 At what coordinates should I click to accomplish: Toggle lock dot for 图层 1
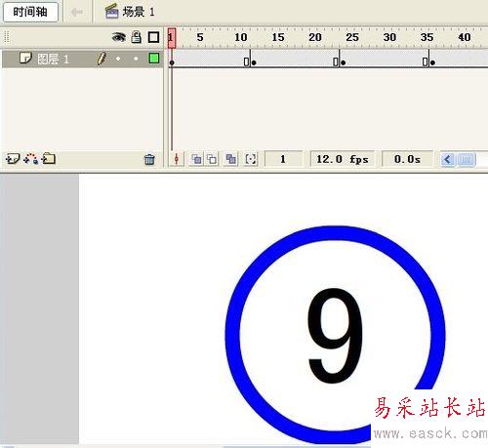pyautogui.click(x=136, y=59)
